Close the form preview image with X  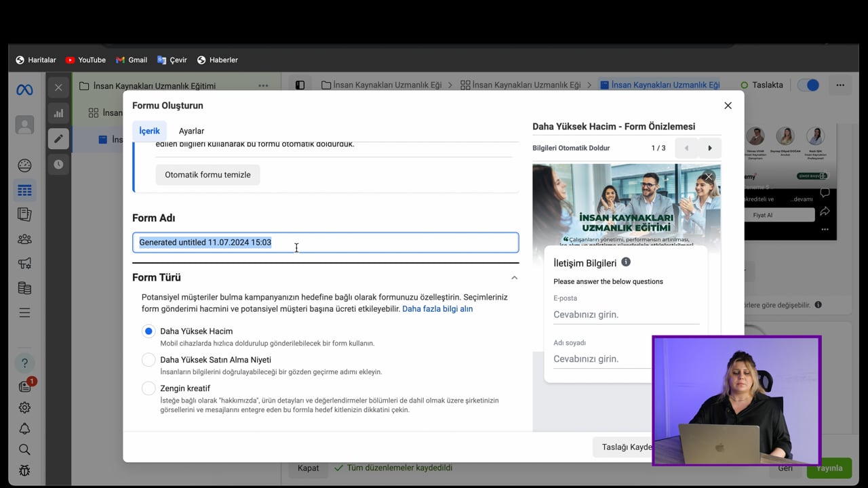click(709, 177)
